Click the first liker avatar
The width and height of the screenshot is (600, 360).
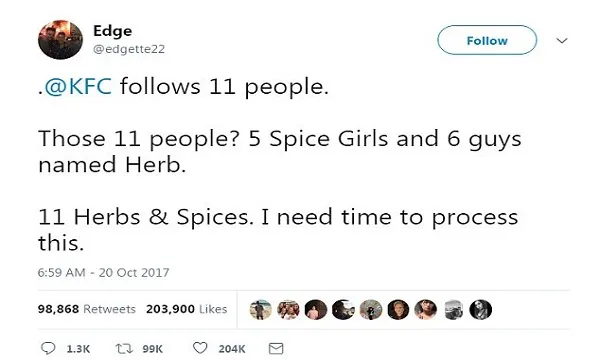261,310
